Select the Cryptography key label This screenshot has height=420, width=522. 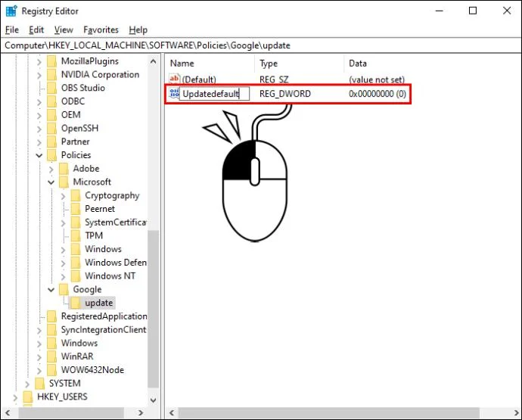click(112, 195)
